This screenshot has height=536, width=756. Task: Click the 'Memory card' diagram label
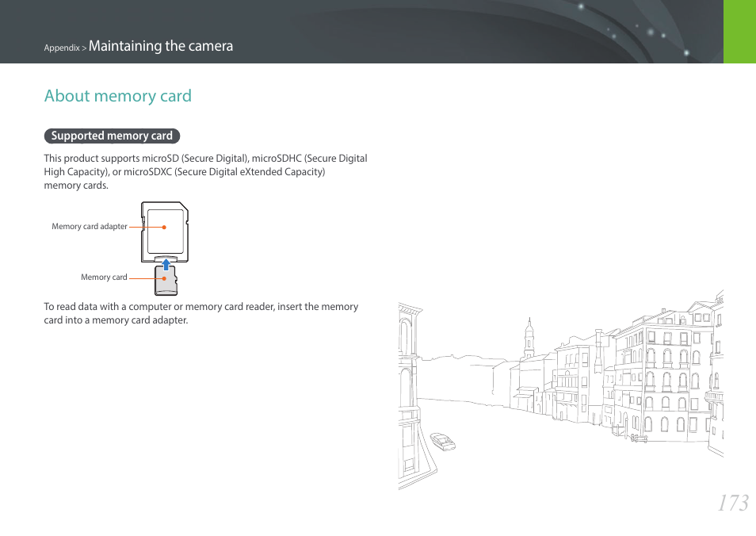click(x=104, y=277)
